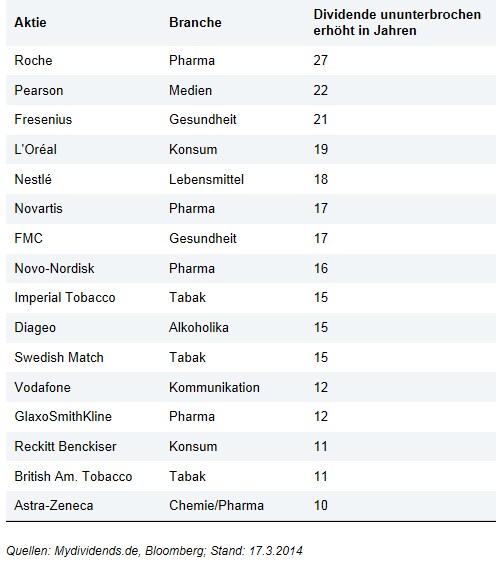
Task: Click the Aktie column header
Action: click(30, 23)
